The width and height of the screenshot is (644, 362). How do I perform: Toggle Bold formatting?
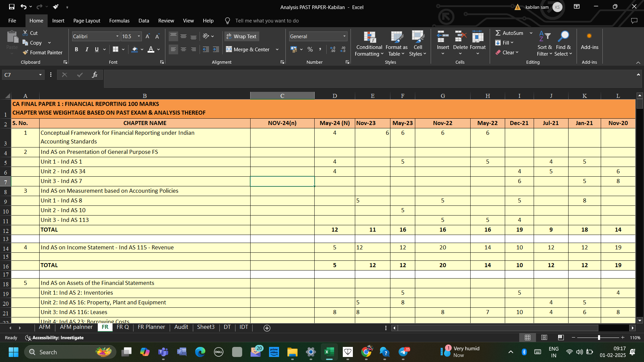76,50
